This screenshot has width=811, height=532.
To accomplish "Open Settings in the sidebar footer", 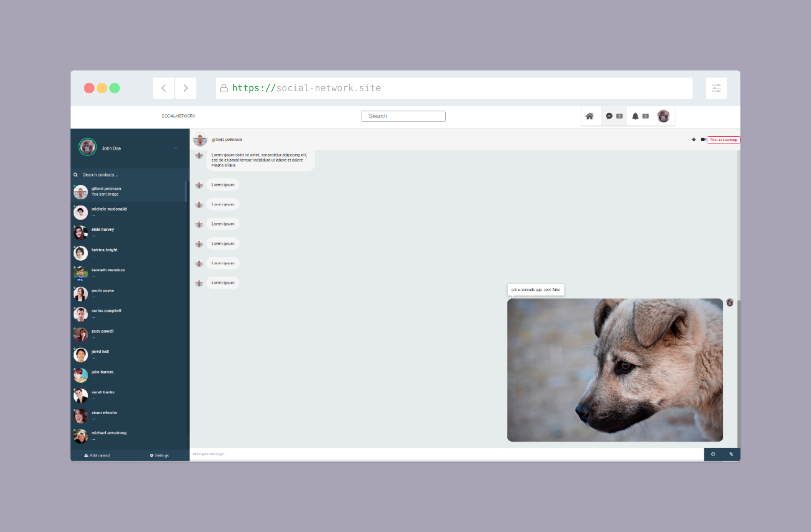I will pos(159,455).
